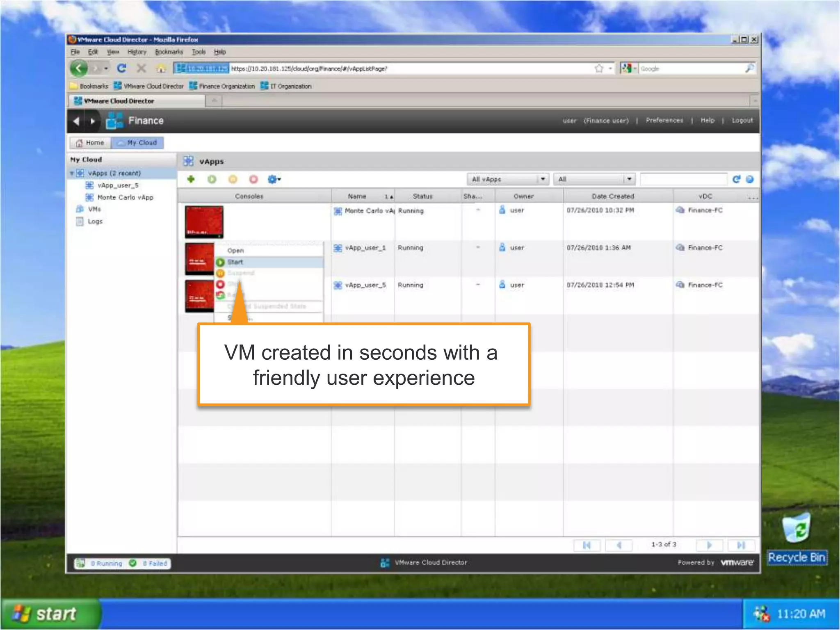Click the next page pagination button
Viewport: 840px width, 630px height.
point(710,545)
